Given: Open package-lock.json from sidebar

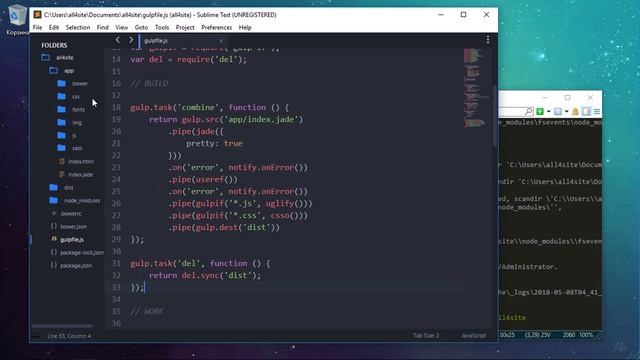Looking at the screenshot, I should (82, 253).
